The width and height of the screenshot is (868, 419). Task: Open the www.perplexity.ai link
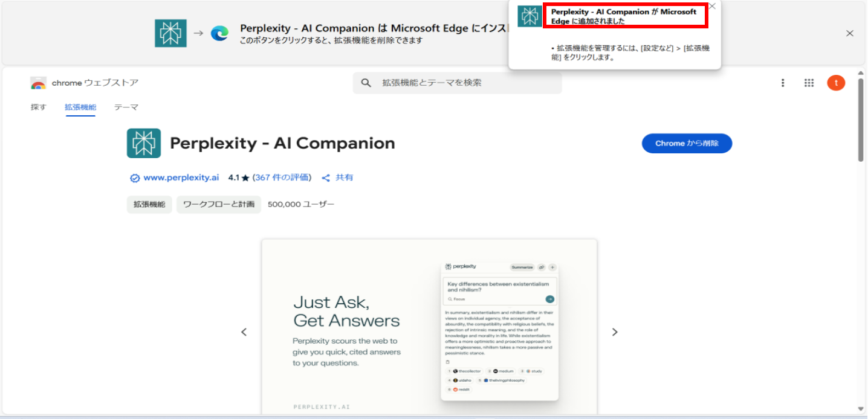coord(181,178)
